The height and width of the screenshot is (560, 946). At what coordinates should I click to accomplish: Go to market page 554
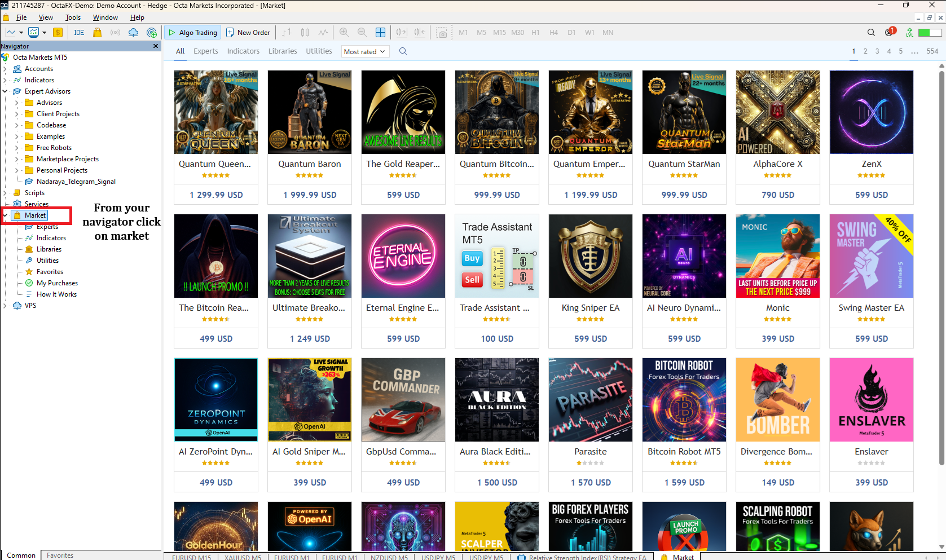tap(932, 51)
